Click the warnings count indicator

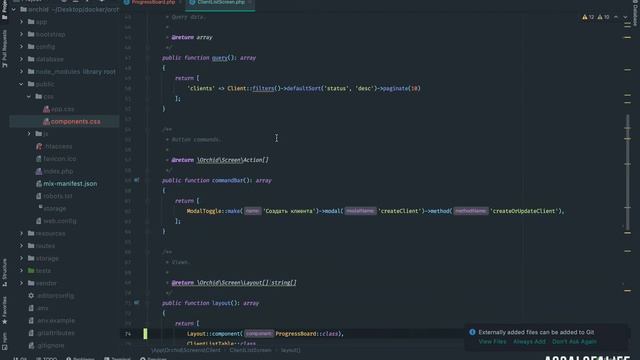(588, 17)
